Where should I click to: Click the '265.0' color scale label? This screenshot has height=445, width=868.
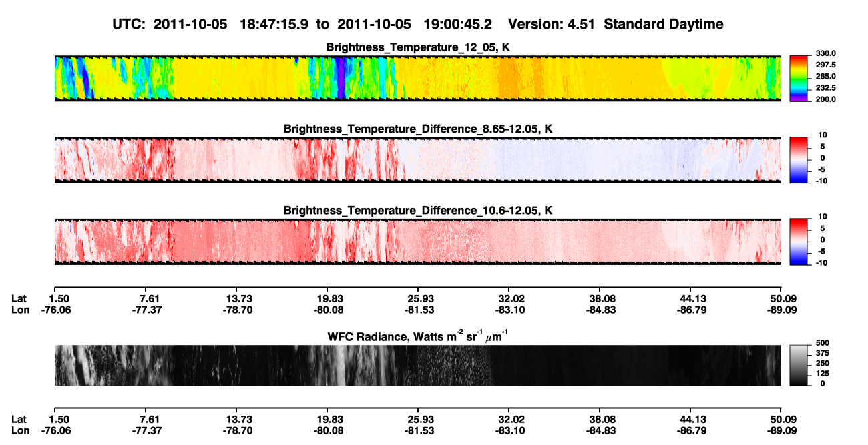pyautogui.click(x=825, y=77)
